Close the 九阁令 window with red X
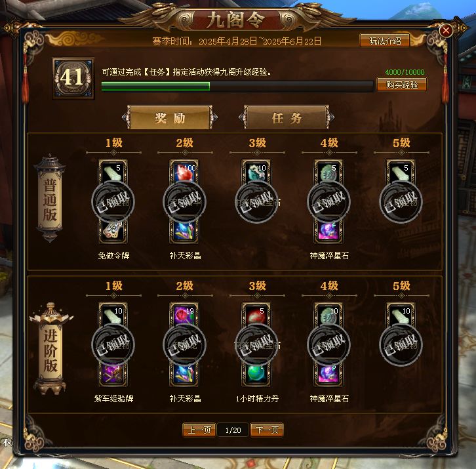 click(446, 30)
